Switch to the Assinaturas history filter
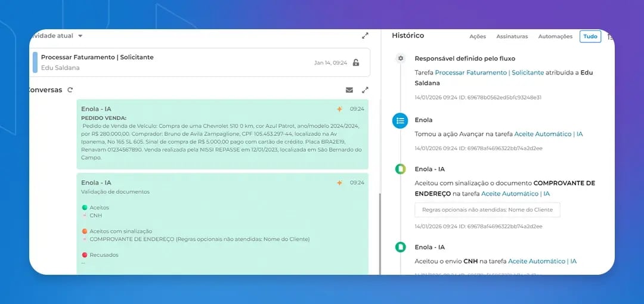644x304 pixels. point(512,36)
